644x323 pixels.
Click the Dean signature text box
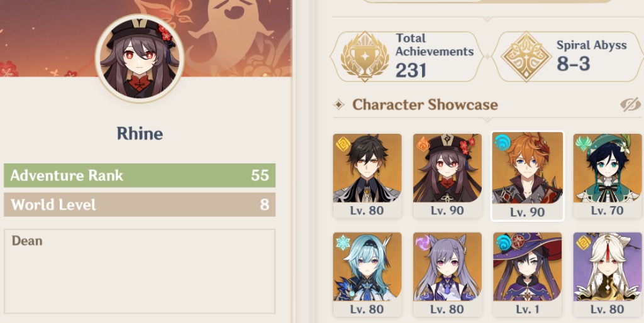pos(140,271)
